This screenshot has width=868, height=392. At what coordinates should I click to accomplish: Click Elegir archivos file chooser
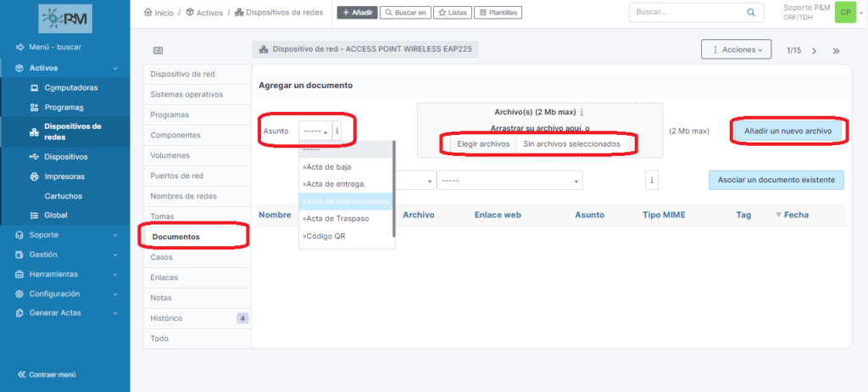pos(483,144)
